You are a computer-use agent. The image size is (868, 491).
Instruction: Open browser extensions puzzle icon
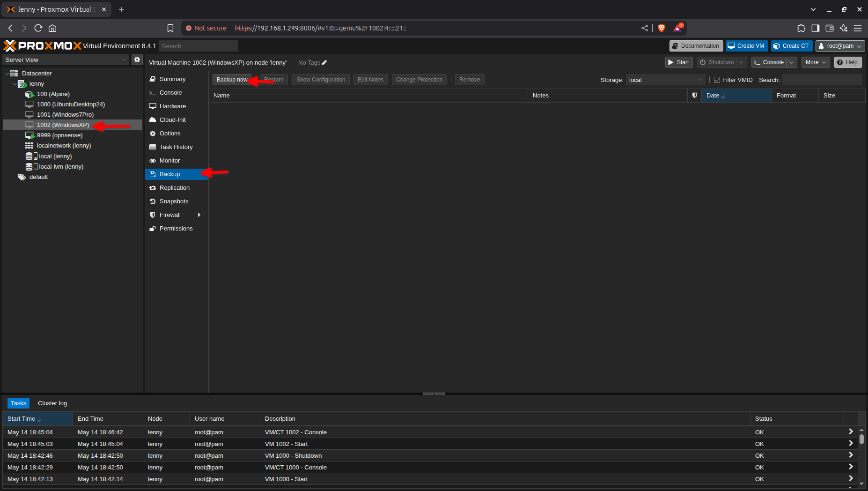801,28
